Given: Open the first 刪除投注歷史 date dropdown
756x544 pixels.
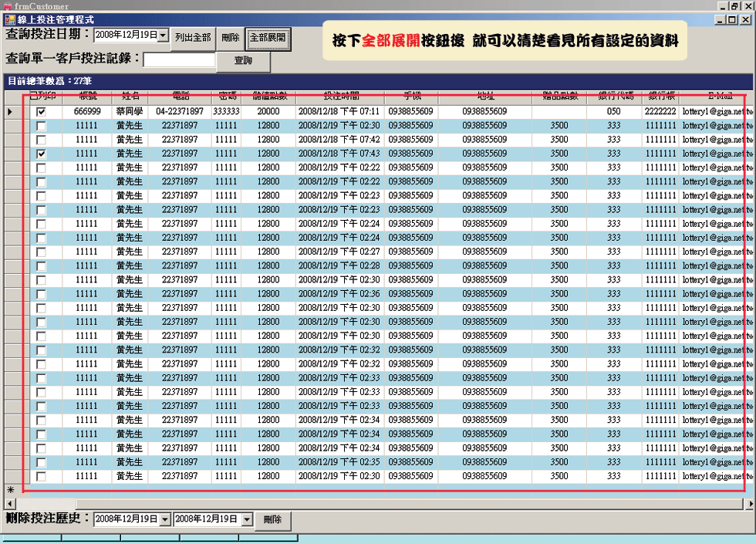Looking at the screenshot, I should (x=164, y=519).
